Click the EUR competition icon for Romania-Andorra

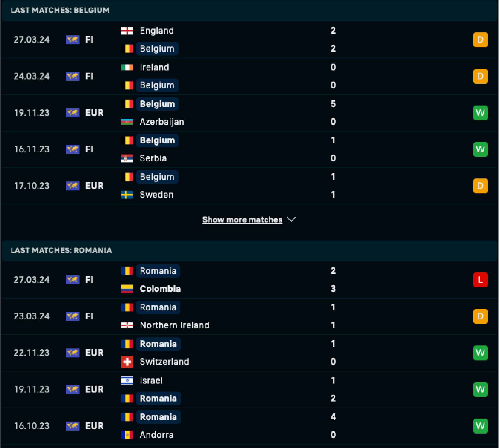(x=73, y=426)
